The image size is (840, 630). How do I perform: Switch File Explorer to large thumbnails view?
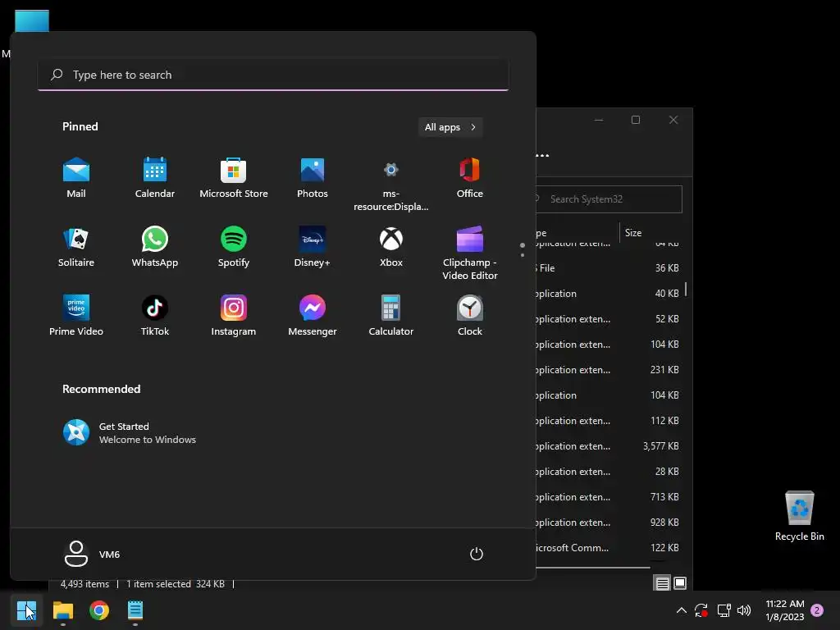[x=680, y=583]
